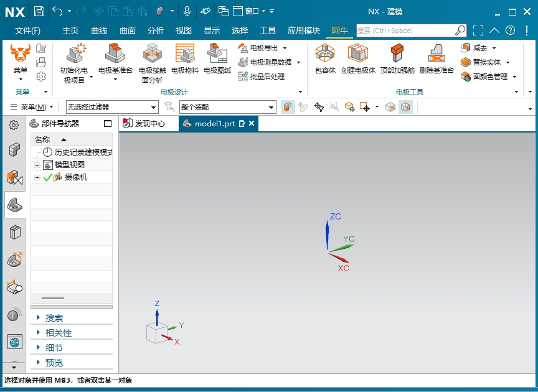Expand the 模型视图 tree node
Viewport: 538px width, 392px height.
pyautogui.click(x=37, y=165)
